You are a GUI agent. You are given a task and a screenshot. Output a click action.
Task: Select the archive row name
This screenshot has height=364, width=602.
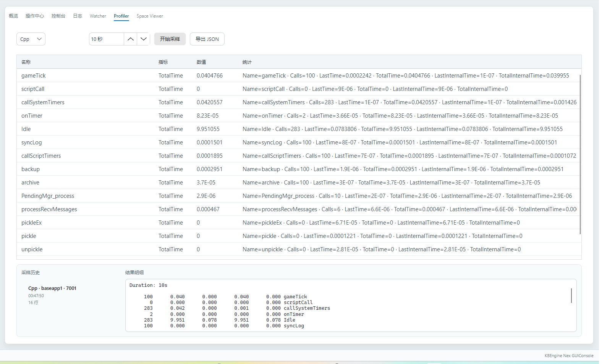pyautogui.click(x=30, y=183)
